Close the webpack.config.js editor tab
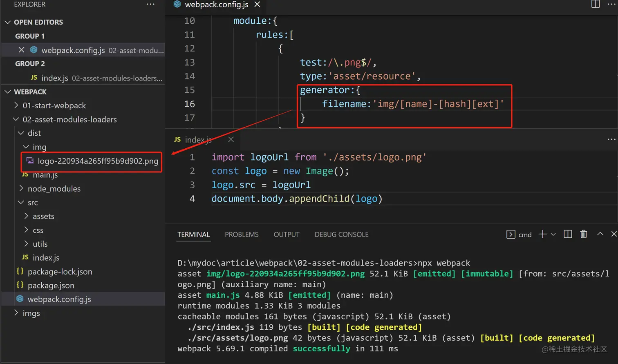618x364 pixels. click(x=257, y=4)
